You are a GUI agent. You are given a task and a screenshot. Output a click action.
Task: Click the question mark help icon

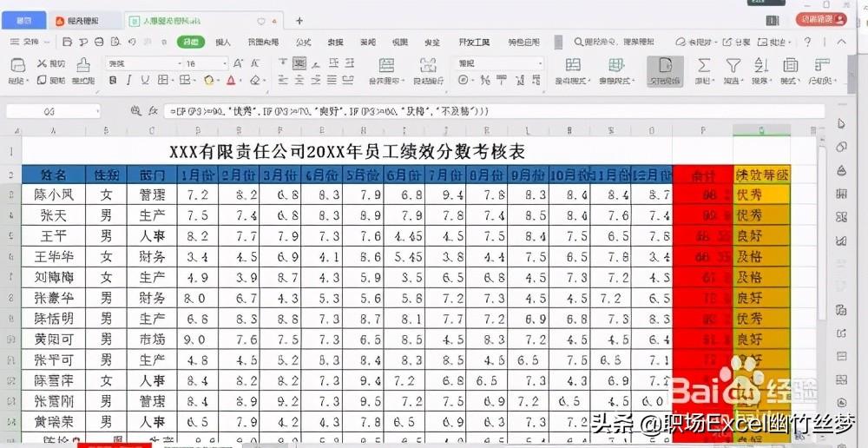click(x=807, y=42)
